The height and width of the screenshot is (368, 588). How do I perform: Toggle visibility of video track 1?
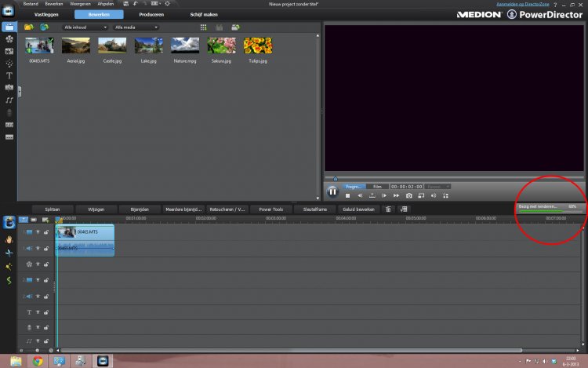point(37,232)
